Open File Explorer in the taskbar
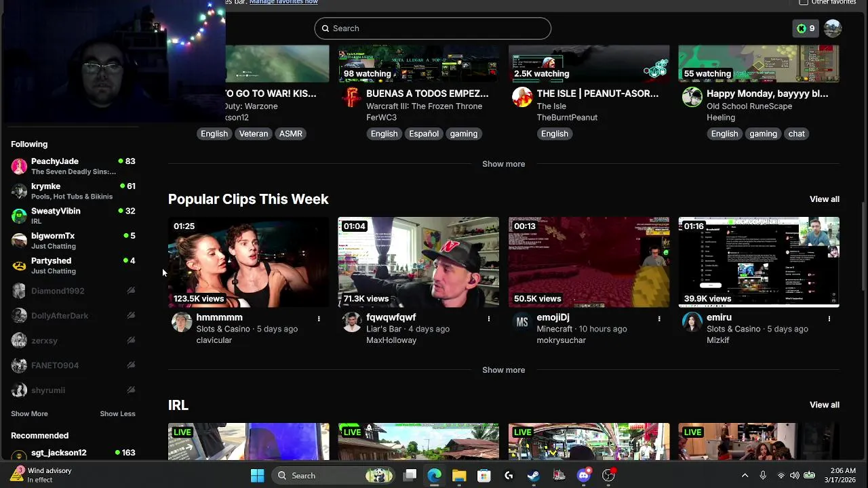868x488 pixels. point(459,476)
